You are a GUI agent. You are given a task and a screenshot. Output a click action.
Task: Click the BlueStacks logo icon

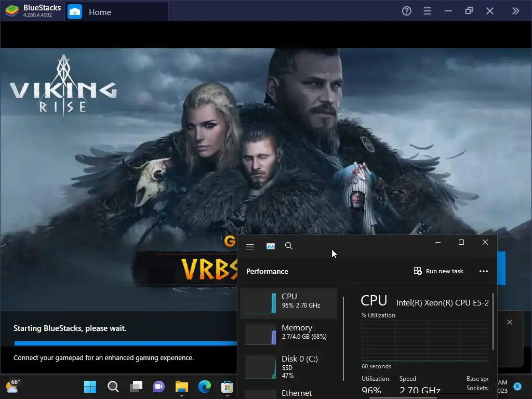tap(12, 11)
